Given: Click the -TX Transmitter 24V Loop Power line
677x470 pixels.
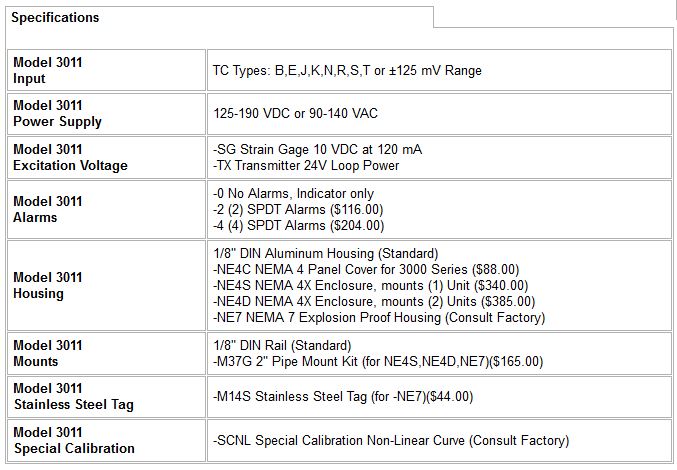Looking at the screenshot, I should (x=306, y=165).
